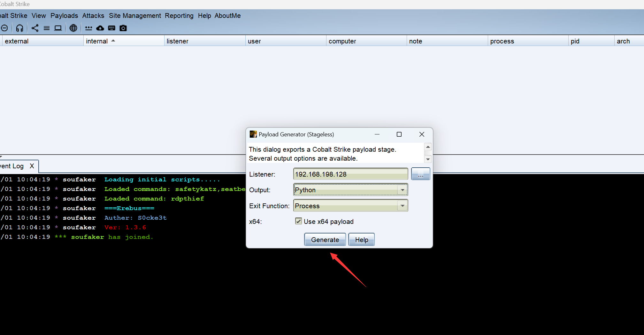The width and height of the screenshot is (644, 335).
Task: Click the Help button in dialog
Action: (x=361, y=240)
